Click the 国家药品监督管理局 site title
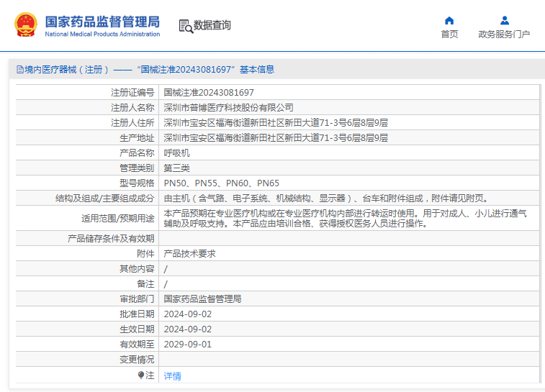Screen dimensions: 545x392 point(102,22)
